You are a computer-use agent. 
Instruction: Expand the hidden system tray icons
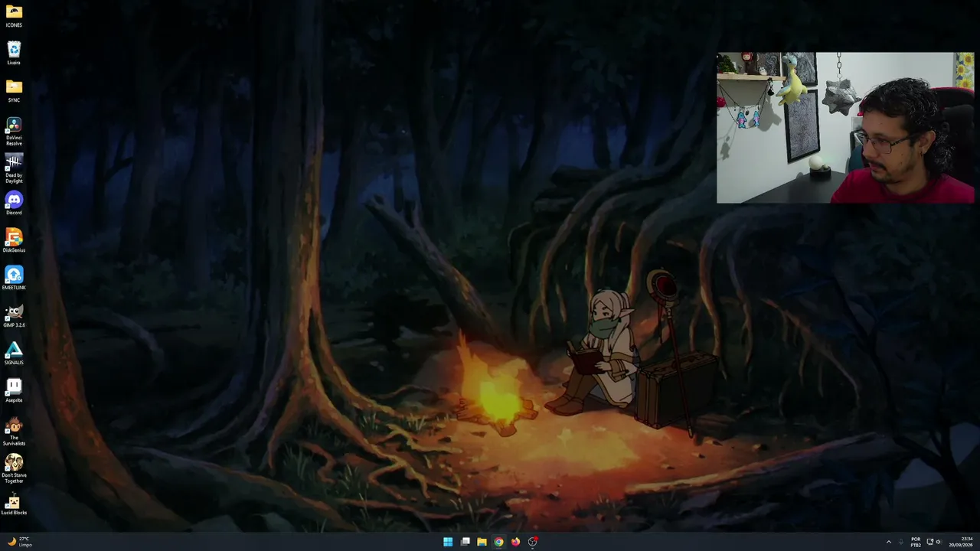[889, 542]
